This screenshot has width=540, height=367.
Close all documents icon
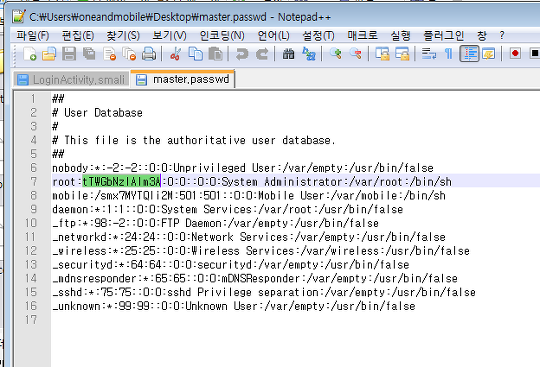pos(129,54)
